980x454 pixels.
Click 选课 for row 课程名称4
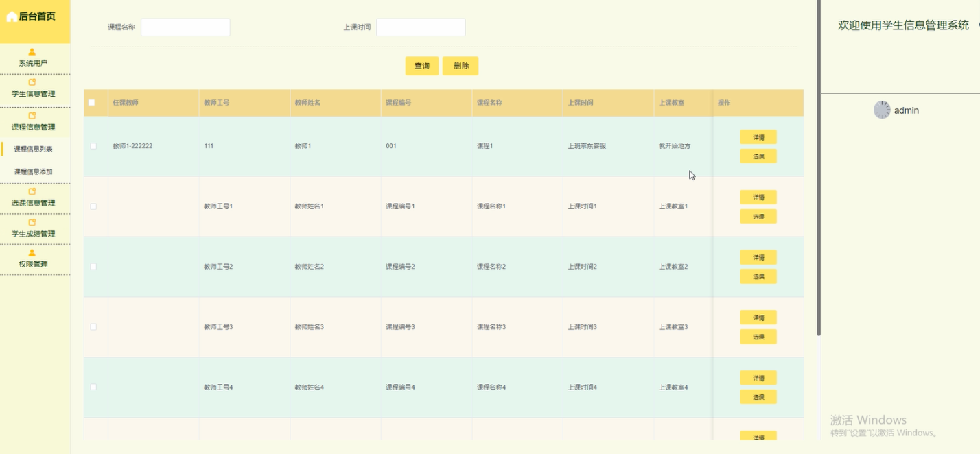758,397
